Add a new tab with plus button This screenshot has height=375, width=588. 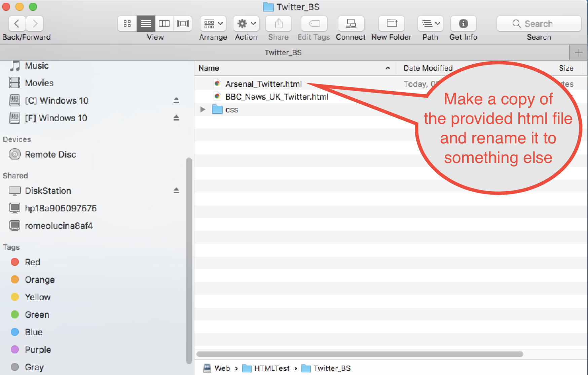(x=579, y=53)
